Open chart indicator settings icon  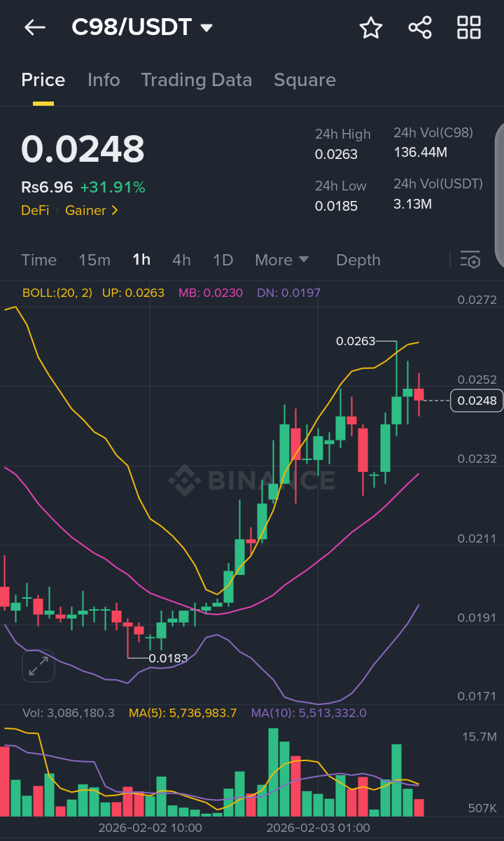pyautogui.click(x=470, y=260)
